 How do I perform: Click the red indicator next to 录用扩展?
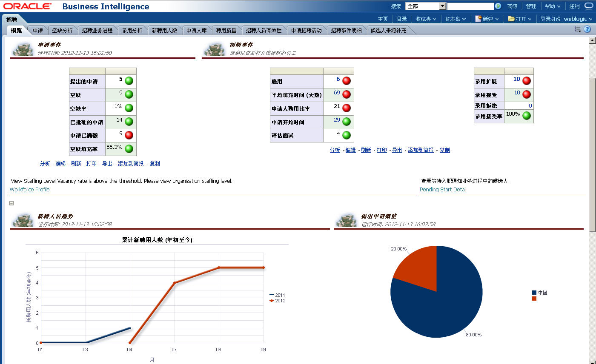pyautogui.click(x=527, y=80)
